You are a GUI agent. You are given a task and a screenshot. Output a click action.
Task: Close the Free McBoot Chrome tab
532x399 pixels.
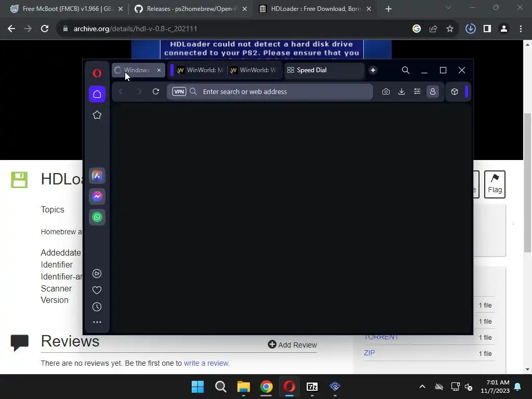(x=121, y=9)
